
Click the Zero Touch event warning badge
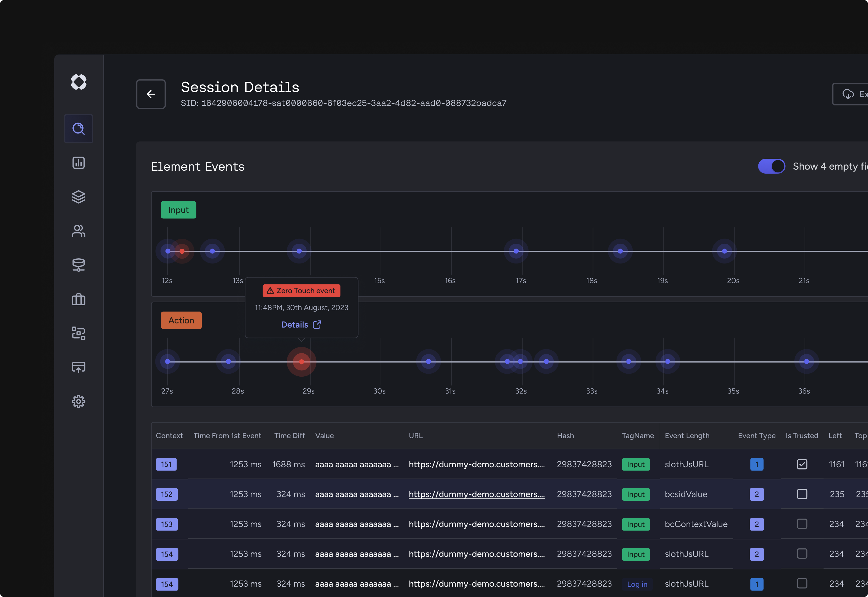coord(302,291)
